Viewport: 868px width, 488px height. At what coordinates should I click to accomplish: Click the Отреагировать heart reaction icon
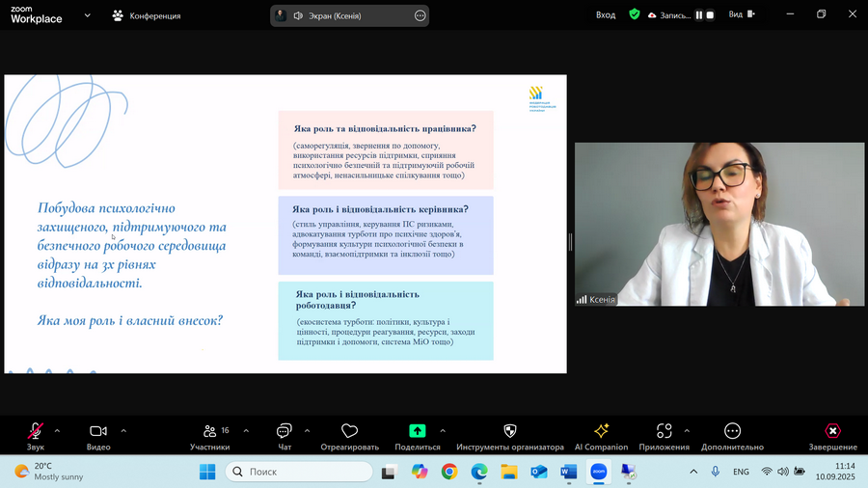click(x=349, y=431)
